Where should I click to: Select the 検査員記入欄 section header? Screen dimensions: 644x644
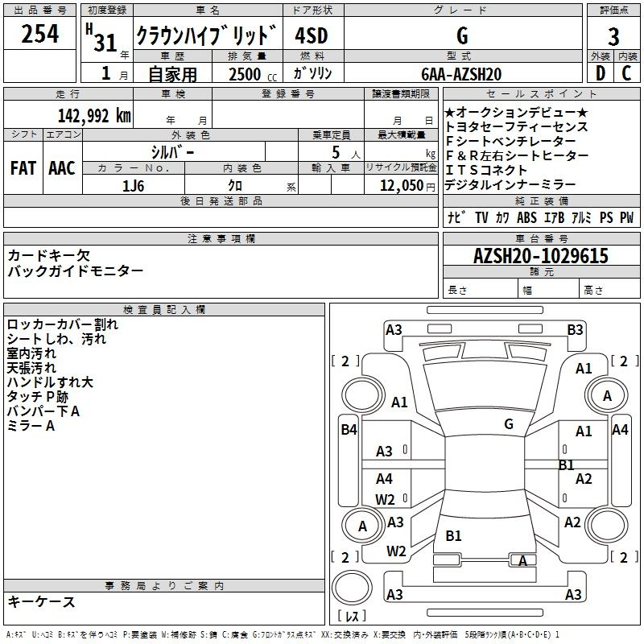pyautogui.click(x=164, y=310)
